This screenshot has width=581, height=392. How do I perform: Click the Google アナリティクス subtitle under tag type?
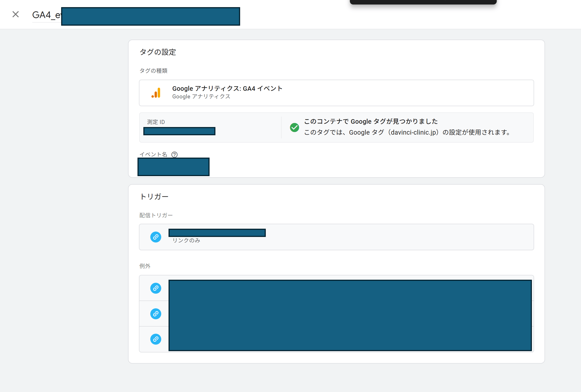[201, 97]
